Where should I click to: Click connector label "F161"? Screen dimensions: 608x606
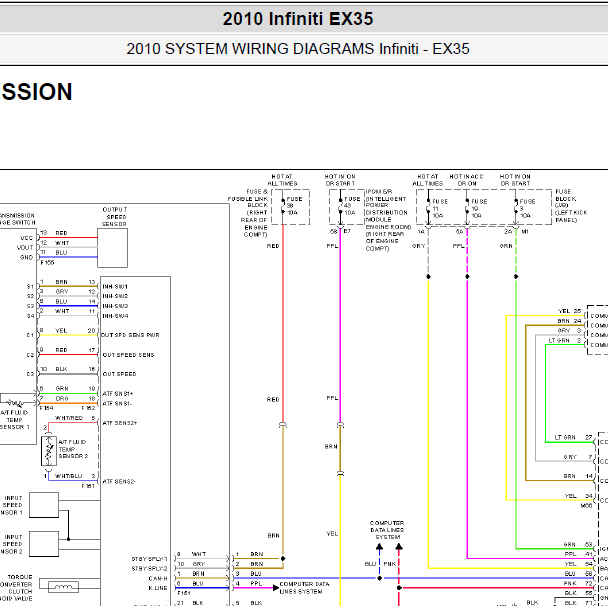(88, 486)
